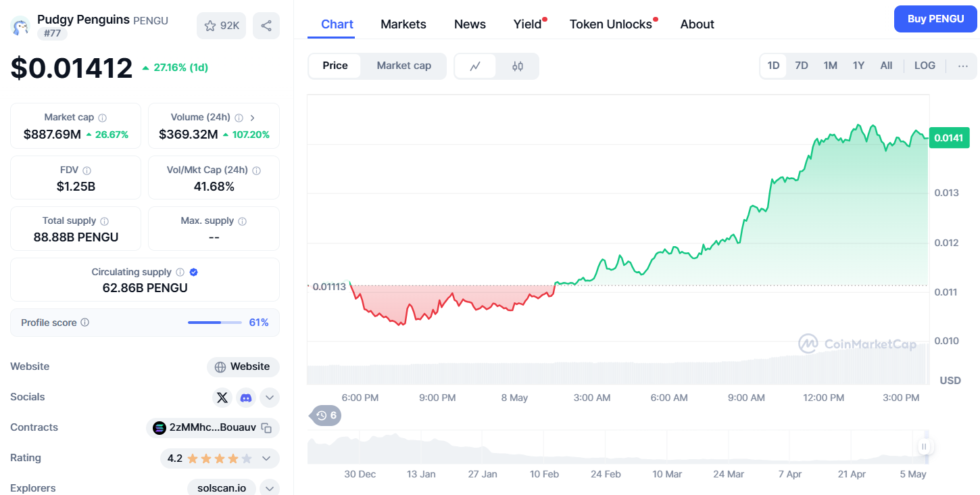This screenshot has height=495, width=980.
Task: Open the Token Unlocks tab
Action: pyautogui.click(x=611, y=24)
